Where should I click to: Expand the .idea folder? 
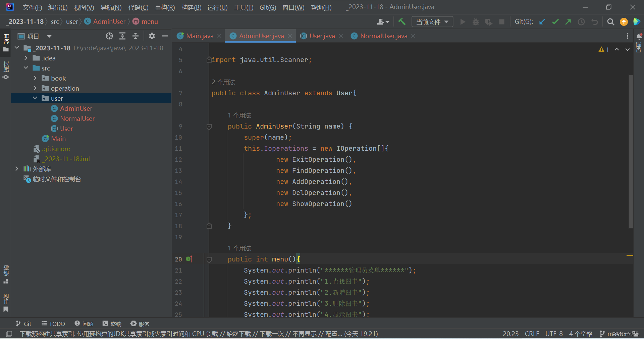point(26,58)
